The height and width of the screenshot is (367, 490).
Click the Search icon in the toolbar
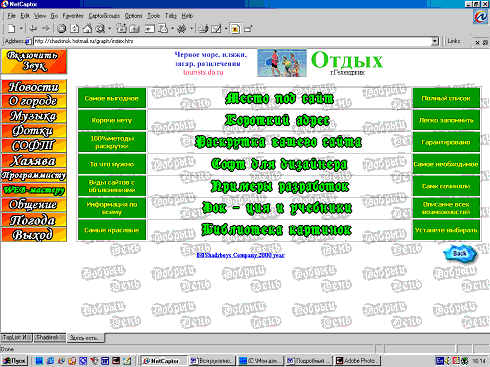(x=100, y=29)
